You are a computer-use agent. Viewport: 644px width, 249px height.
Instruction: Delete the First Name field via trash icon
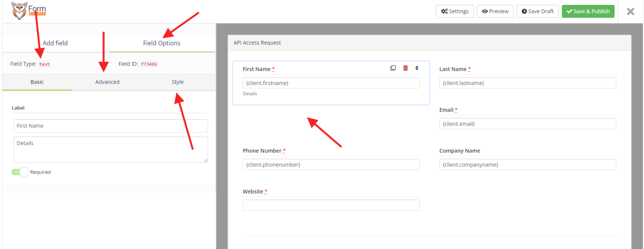coord(405,68)
